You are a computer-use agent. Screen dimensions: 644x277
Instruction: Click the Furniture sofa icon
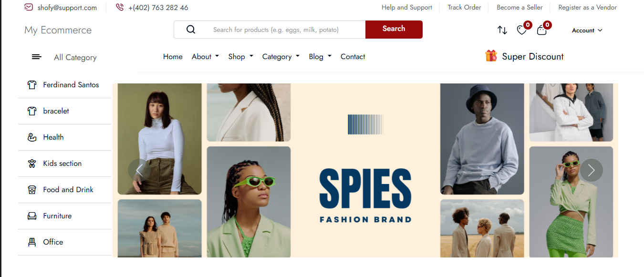(32, 216)
